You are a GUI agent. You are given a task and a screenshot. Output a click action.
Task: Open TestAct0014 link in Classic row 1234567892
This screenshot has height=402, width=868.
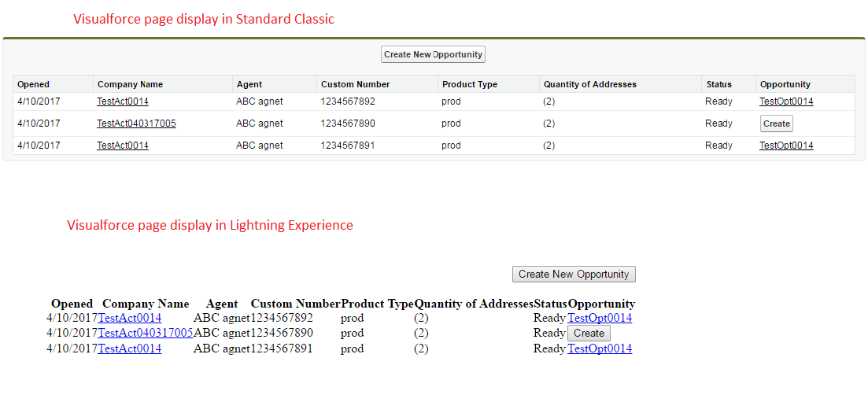point(122,101)
